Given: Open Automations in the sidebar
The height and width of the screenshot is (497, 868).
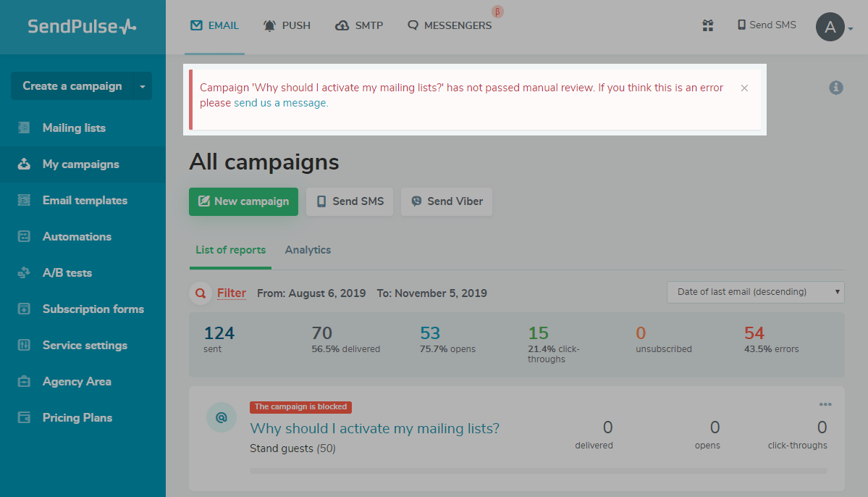Looking at the screenshot, I should click(x=77, y=237).
